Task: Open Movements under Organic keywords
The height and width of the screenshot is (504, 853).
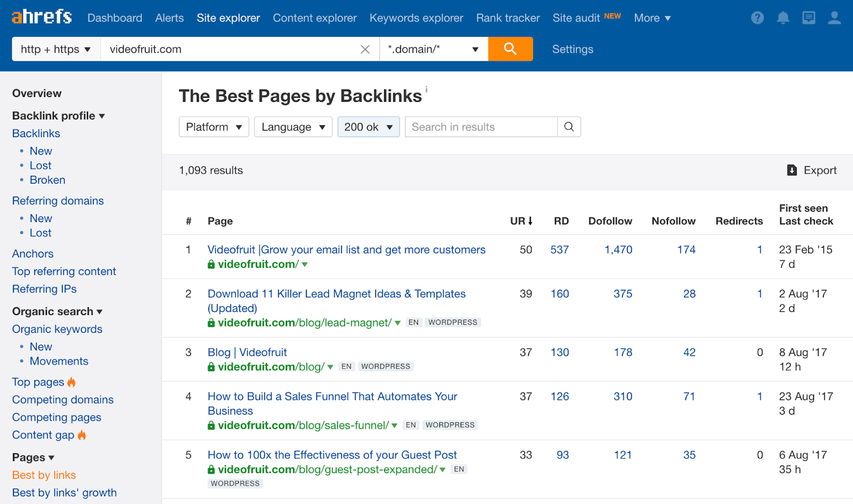Action: [x=59, y=361]
